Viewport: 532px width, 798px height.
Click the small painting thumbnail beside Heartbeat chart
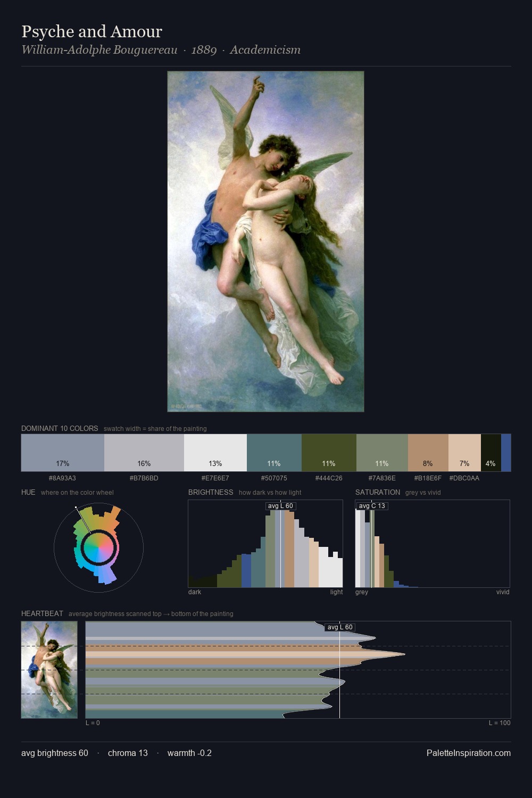point(49,670)
